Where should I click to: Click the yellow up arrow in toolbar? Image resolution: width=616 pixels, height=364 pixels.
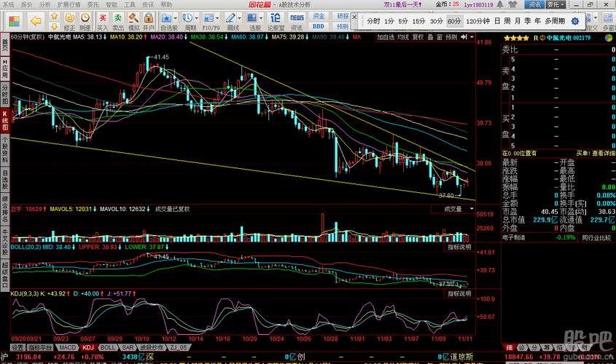54,17
